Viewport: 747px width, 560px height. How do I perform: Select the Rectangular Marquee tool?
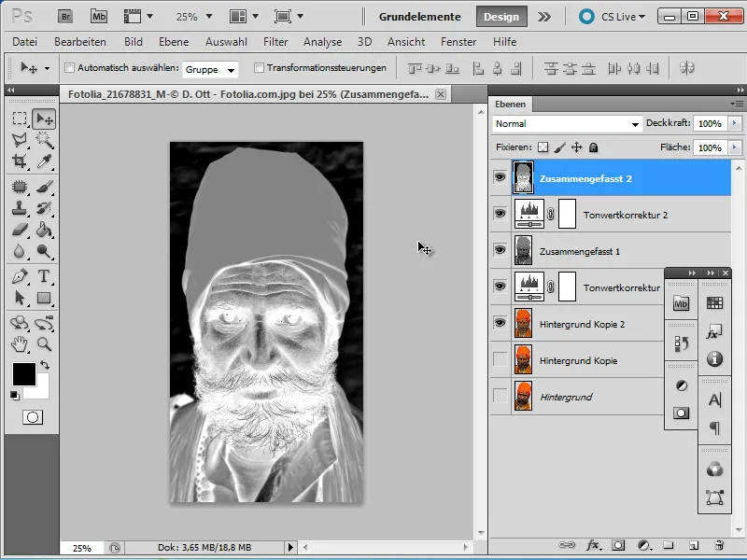pyautogui.click(x=20, y=119)
